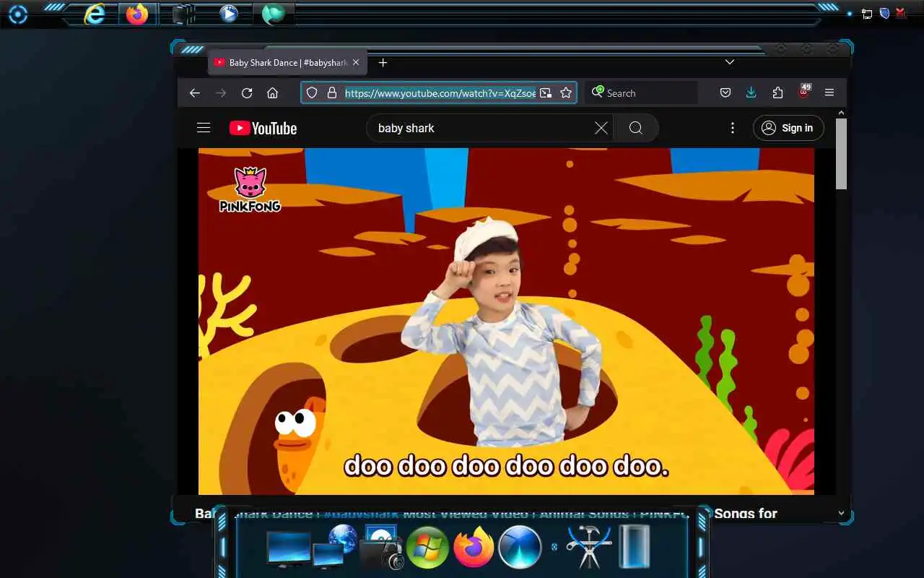Open the YouTube guide hamburger menu
Image resolution: width=924 pixels, height=578 pixels.
pyautogui.click(x=204, y=128)
